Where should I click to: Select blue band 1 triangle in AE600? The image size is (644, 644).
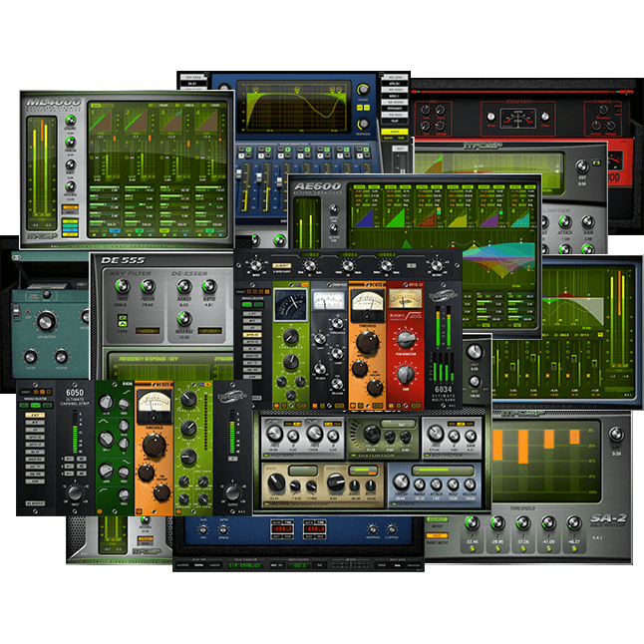(364, 218)
